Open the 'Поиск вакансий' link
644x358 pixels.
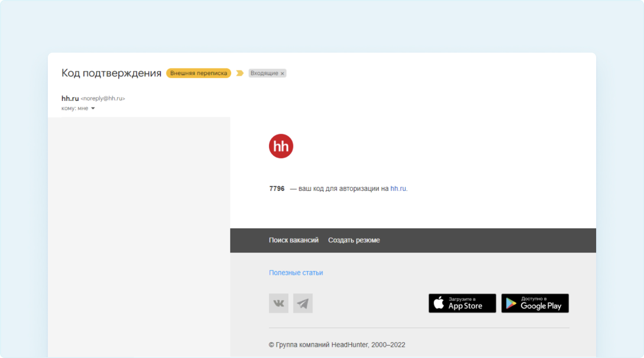(x=294, y=240)
